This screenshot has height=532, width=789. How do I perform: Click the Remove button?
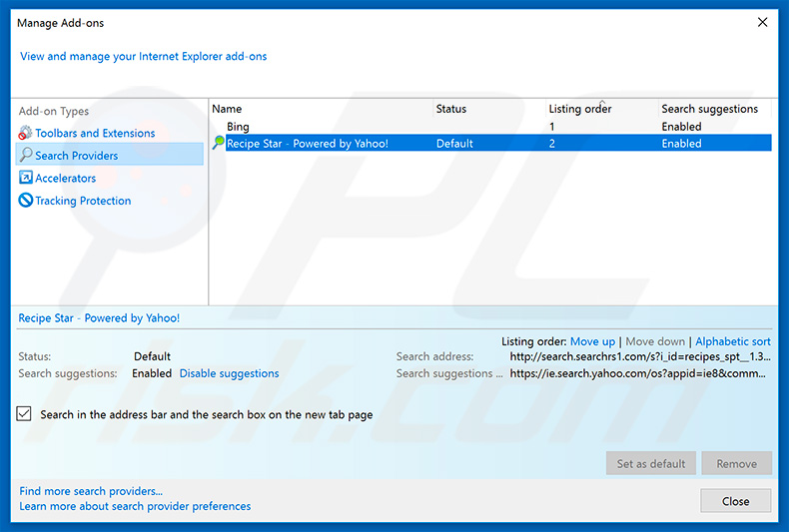(737, 463)
